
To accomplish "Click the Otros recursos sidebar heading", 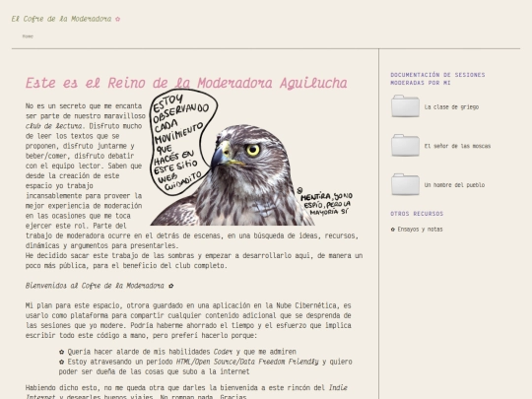I will coord(417,214).
